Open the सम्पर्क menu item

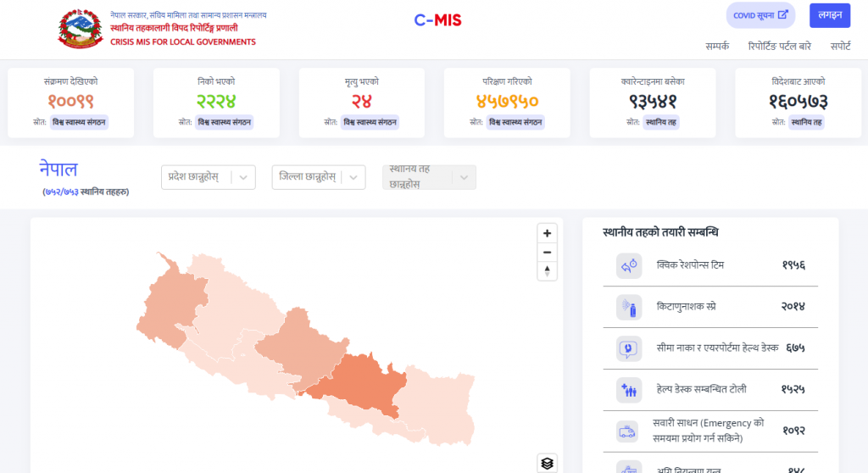coord(716,47)
